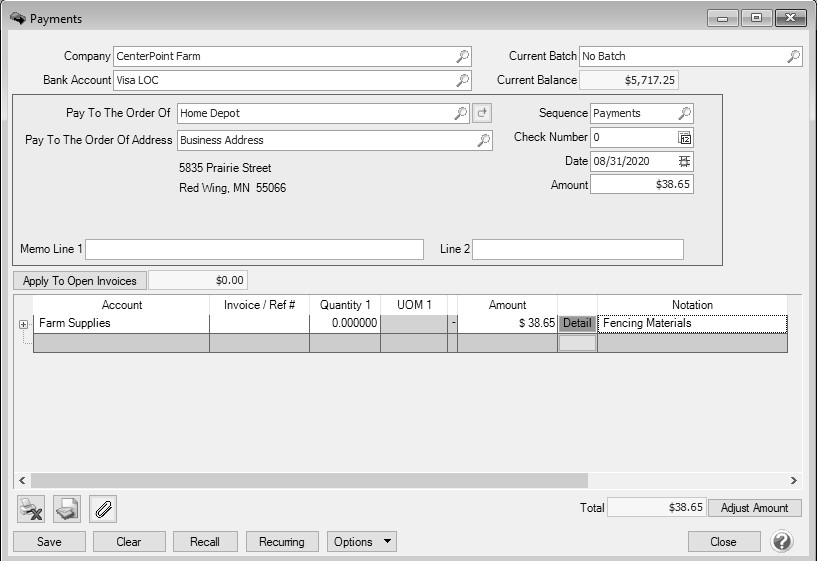Screen dimensions: 817x561
Task: Click the Current Batch search icon
Action: [x=793, y=57]
